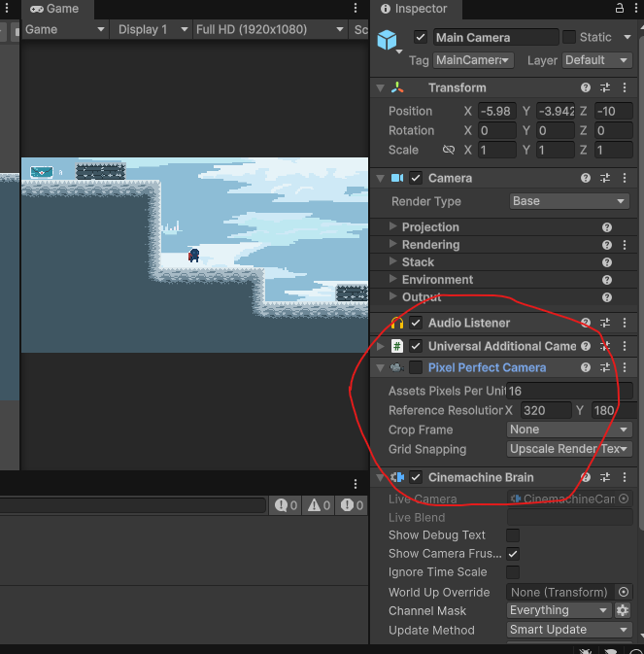Screen dimensions: 644x654
Task: Toggle Camera component enabled checkbox
Action: 416,178
